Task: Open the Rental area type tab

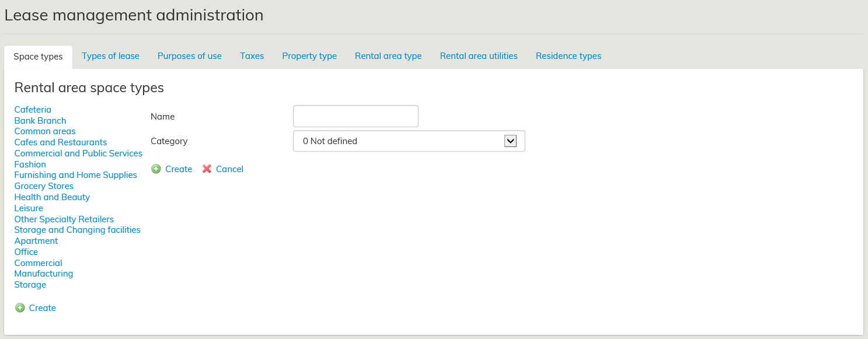Action: click(388, 56)
